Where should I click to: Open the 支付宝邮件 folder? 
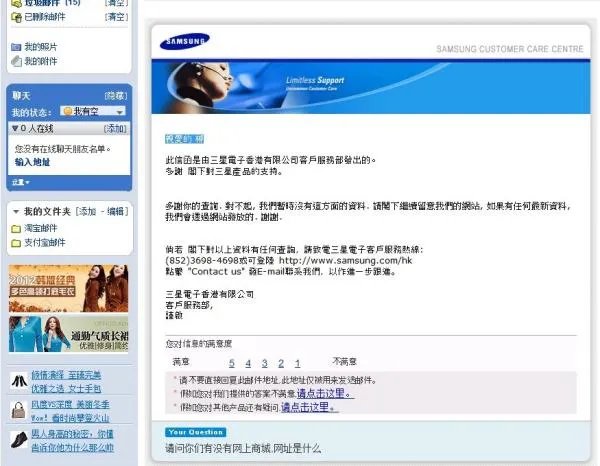tap(45, 243)
